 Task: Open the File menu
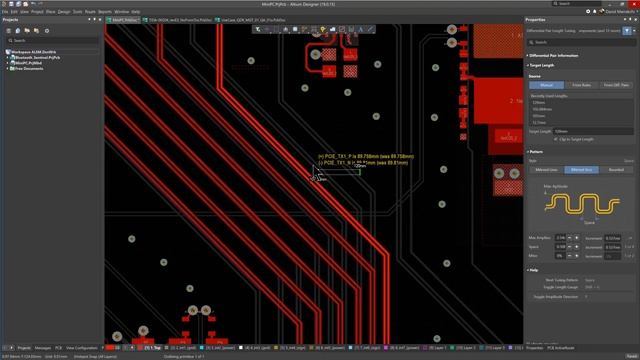pyautogui.click(x=4, y=12)
